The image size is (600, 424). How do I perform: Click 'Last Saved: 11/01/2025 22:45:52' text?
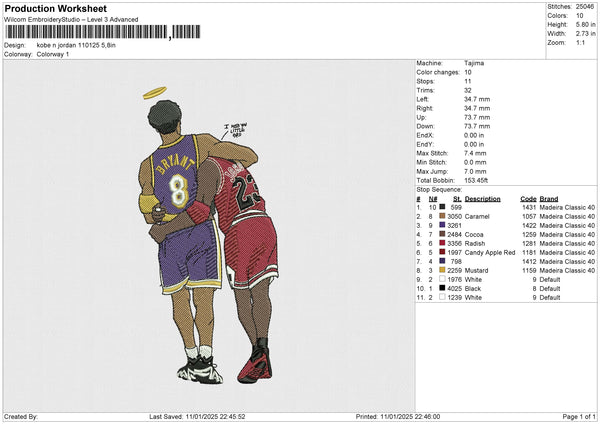coord(197,416)
